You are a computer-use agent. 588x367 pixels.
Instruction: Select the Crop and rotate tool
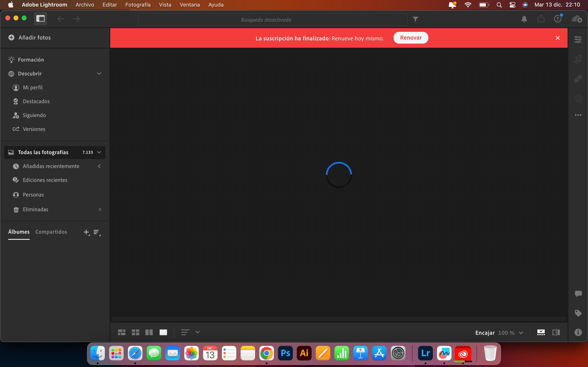578,59
